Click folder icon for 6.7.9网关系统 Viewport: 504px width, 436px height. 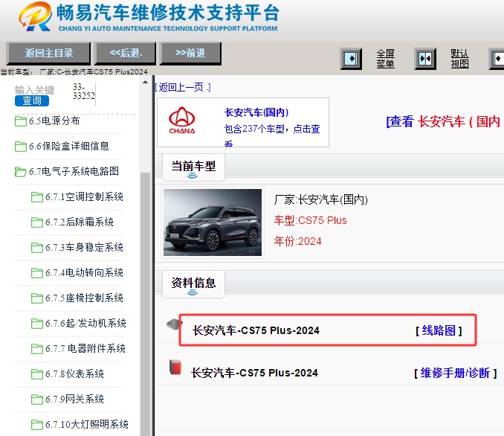(37, 400)
